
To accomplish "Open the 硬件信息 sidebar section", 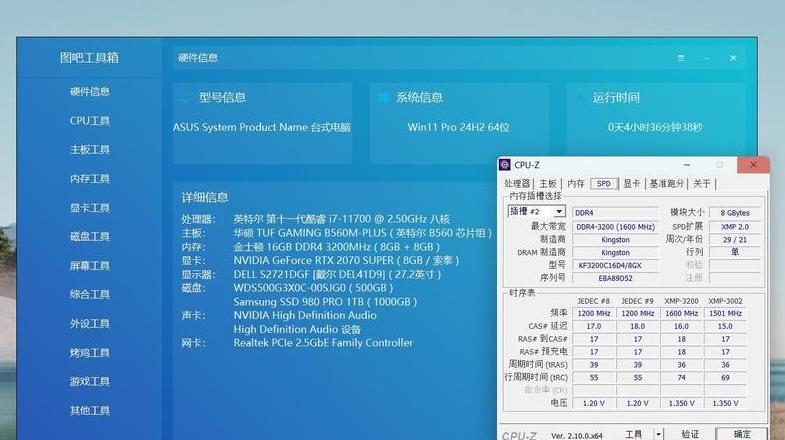I will click(90, 92).
